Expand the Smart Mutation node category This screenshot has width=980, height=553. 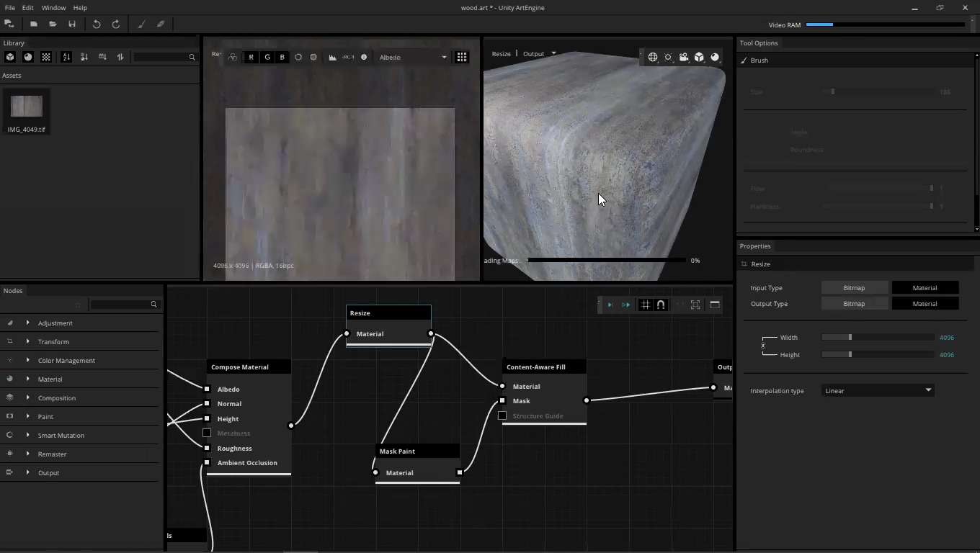[x=28, y=435]
